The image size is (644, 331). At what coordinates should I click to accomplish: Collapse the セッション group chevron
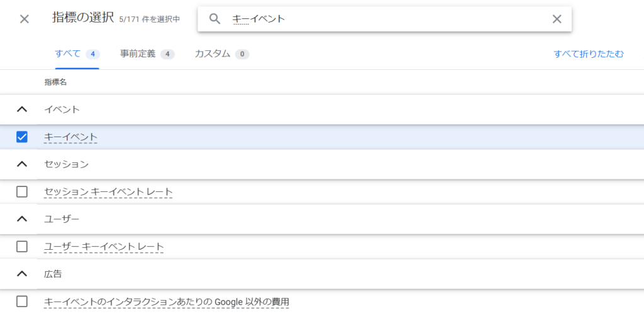(x=22, y=164)
